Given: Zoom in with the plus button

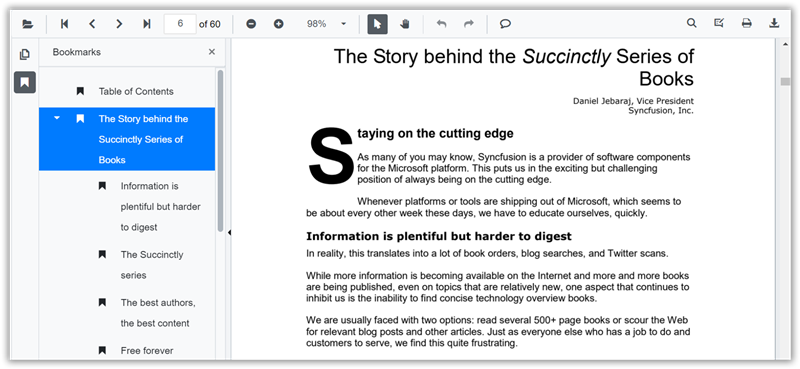Looking at the screenshot, I should [x=278, y=24].
